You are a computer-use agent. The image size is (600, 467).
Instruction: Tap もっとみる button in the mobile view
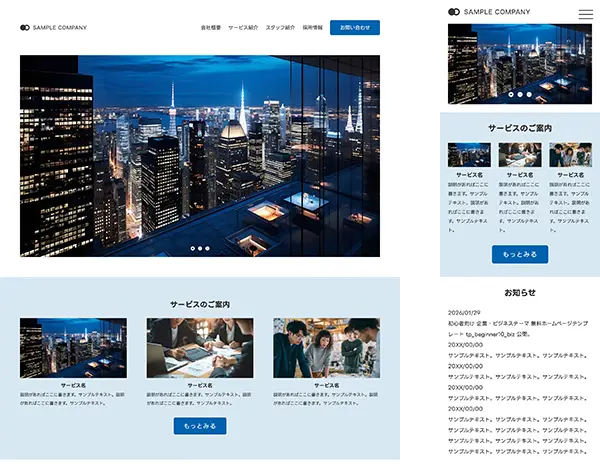(520, 254)
